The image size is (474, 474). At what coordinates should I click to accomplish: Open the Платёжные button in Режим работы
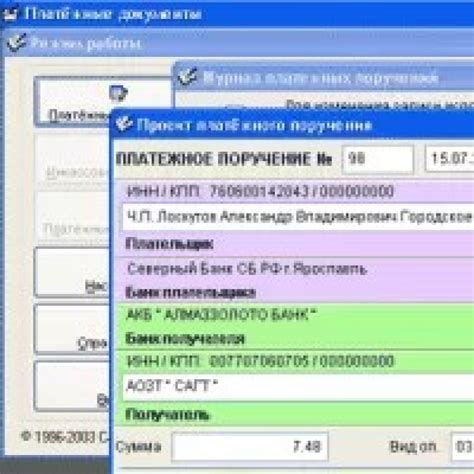coord(103,102)
